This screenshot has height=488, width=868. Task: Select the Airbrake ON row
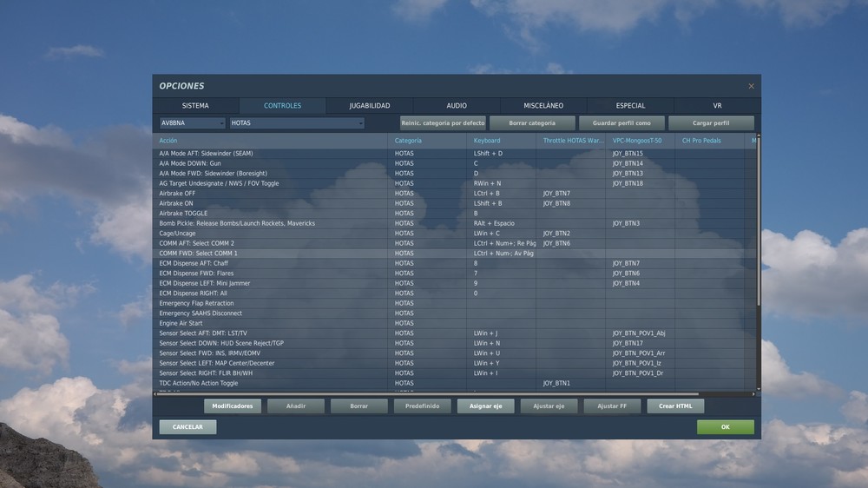455,203
